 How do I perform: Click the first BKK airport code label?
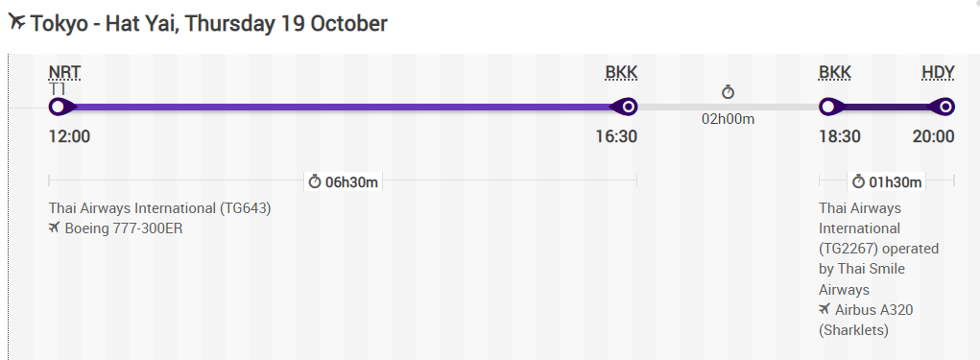point(621,73)
